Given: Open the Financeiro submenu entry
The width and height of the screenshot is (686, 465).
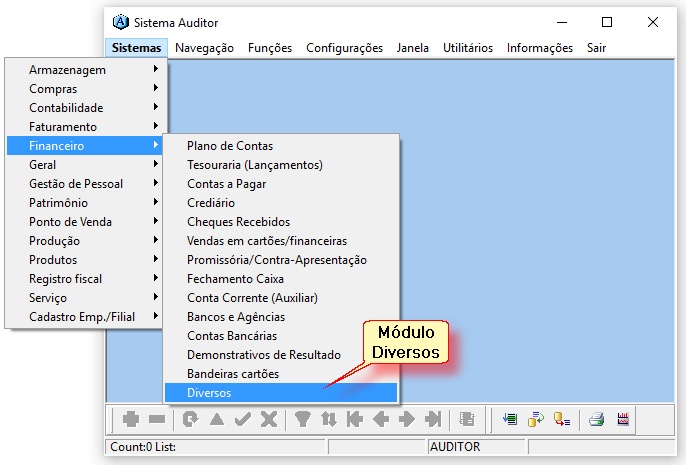Looking at the screenshot, I should 84,146.
